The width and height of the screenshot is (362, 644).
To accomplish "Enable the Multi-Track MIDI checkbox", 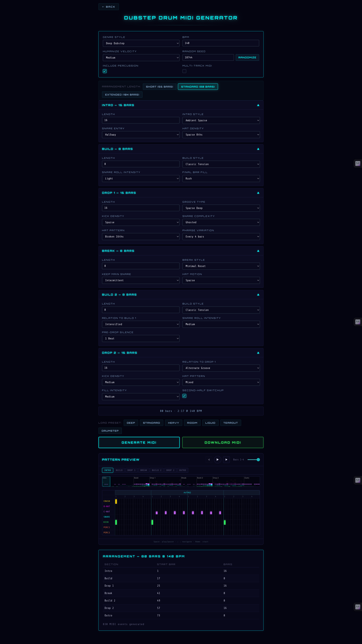I will [x=184, y=71].
